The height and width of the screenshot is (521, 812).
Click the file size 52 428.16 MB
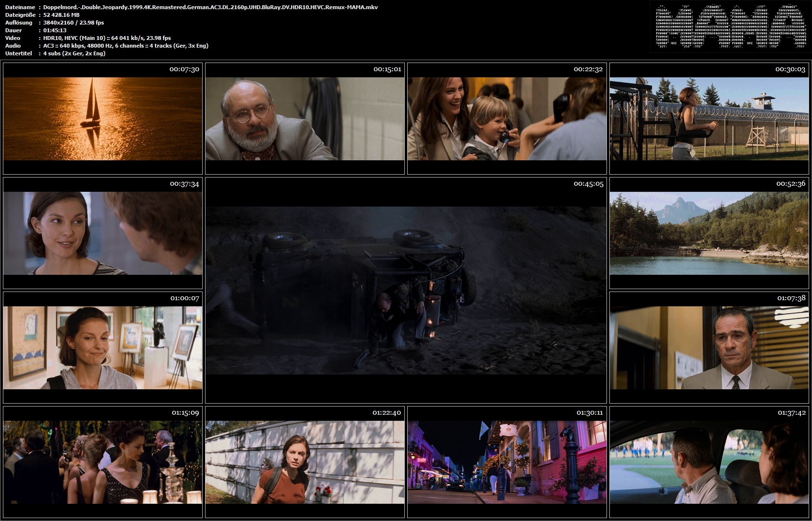click(61, 15)
